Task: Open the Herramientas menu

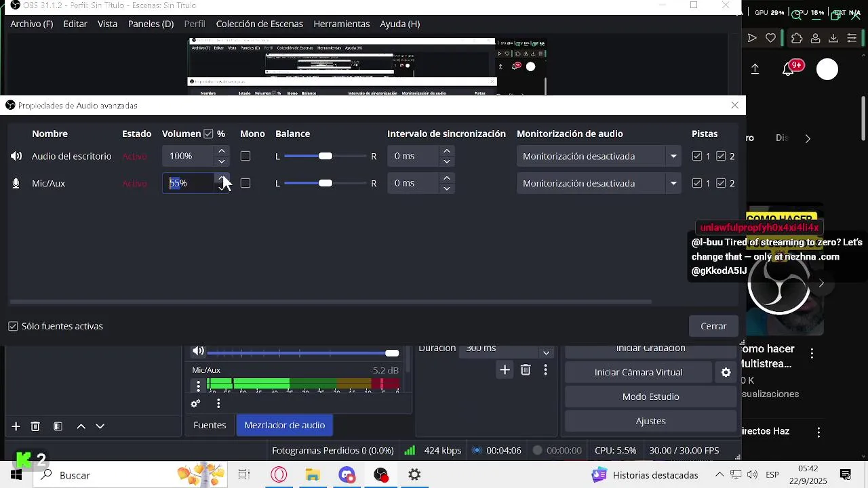Action: 342,24
